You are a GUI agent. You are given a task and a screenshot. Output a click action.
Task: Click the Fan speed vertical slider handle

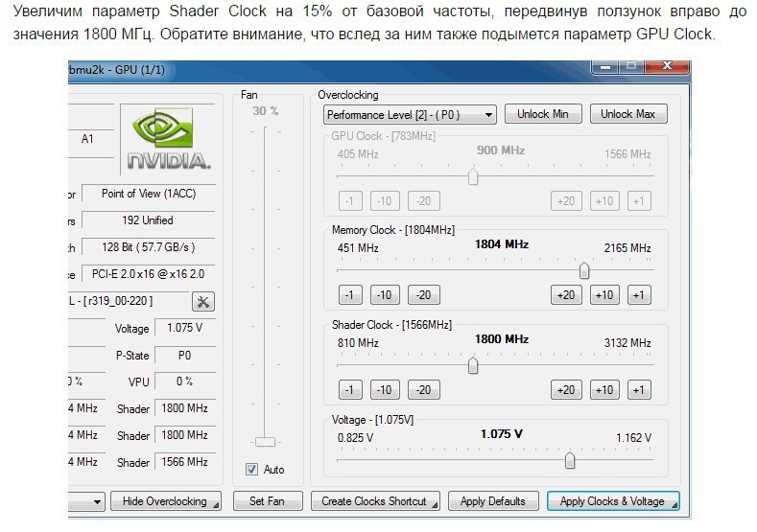(266, 441)
